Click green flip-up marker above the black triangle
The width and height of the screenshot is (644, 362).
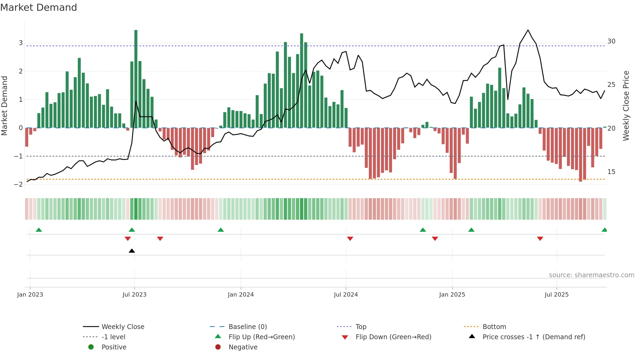pyautogui.click(x=132, y=230)
